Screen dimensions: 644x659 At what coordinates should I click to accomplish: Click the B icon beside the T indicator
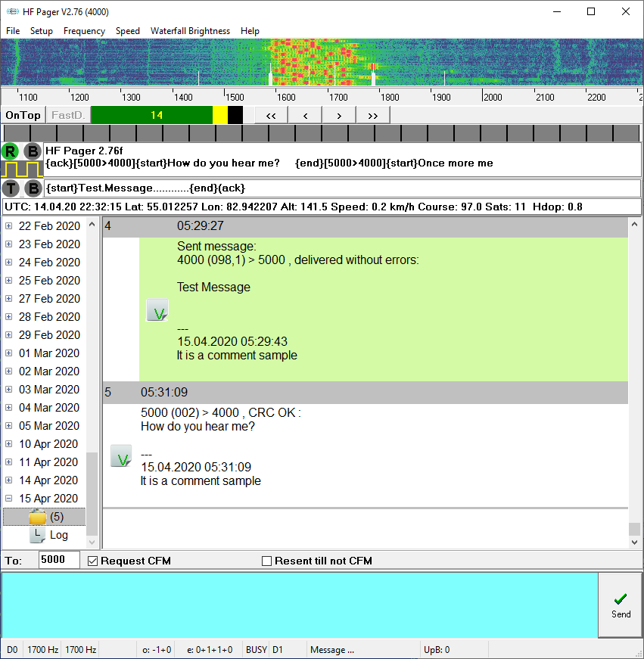pyautogui.click(x=33, y=188)
